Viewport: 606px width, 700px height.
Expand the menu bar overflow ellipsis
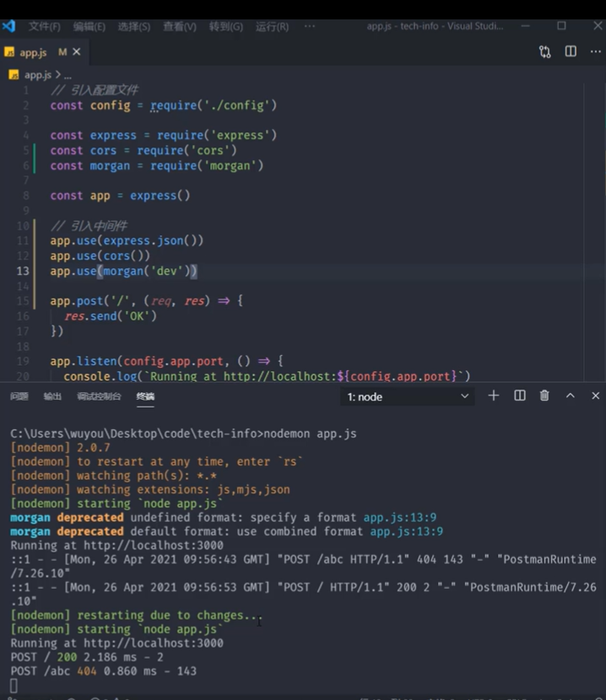(309, 26)
